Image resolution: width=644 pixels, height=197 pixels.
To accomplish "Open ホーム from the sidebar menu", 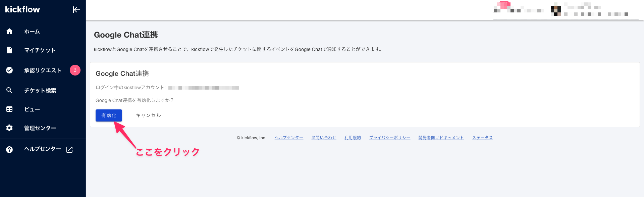I will 32,32.
